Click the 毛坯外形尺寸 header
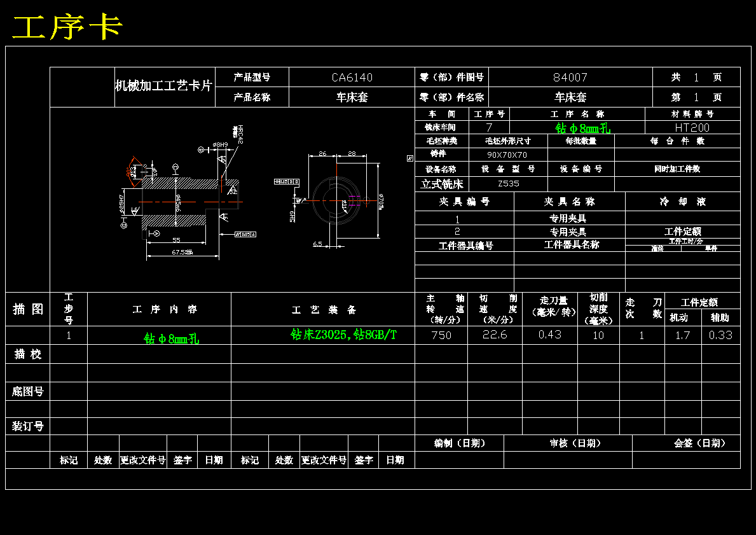The height and width of the screenshot is (535, 756). tap(507, 141)
